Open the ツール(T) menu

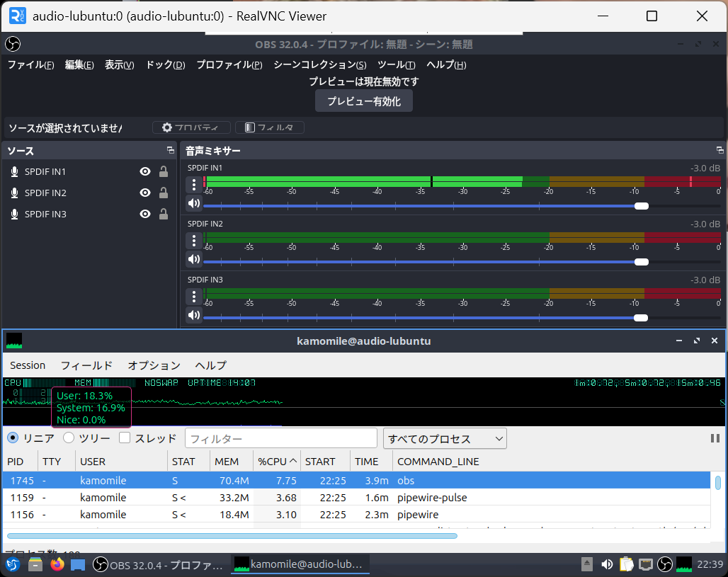tap(396, 64)
